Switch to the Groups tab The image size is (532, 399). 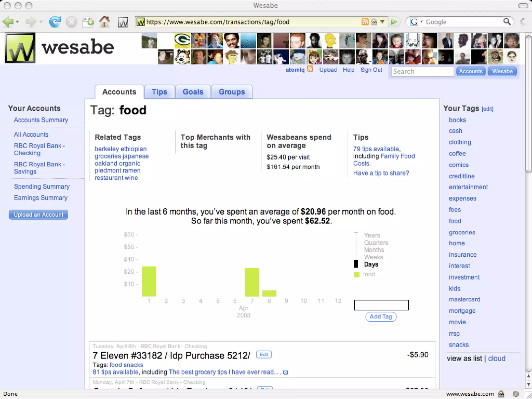click(x=232, y=92)
